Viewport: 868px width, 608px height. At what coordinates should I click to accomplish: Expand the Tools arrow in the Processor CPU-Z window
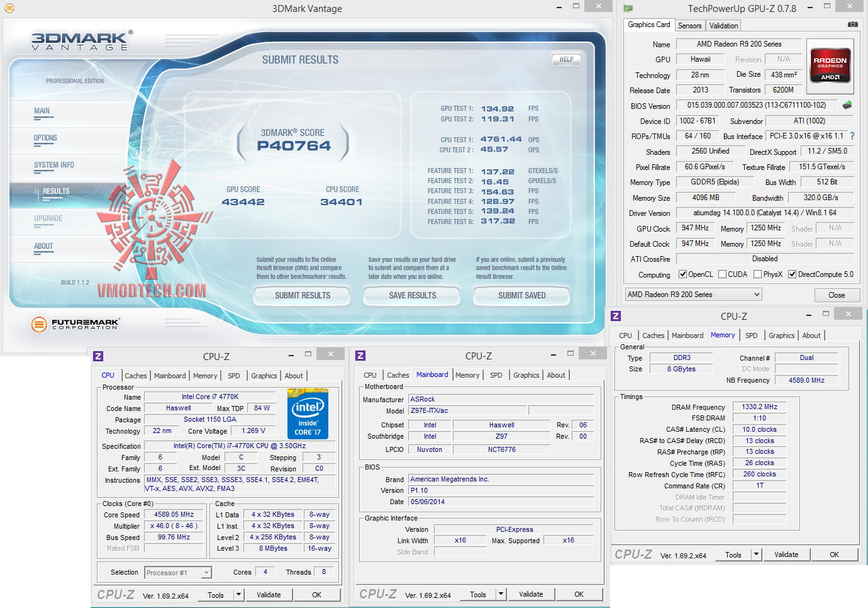coord(238,595)
